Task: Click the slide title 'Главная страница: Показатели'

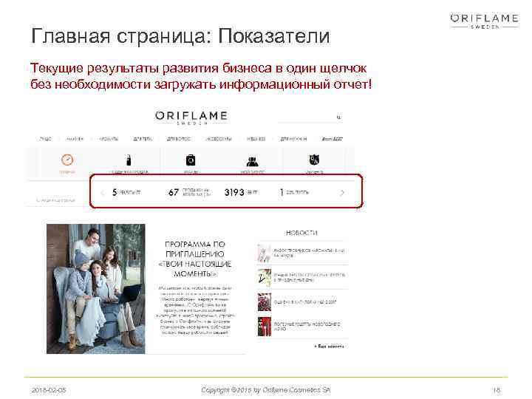Action: (180, 36)
